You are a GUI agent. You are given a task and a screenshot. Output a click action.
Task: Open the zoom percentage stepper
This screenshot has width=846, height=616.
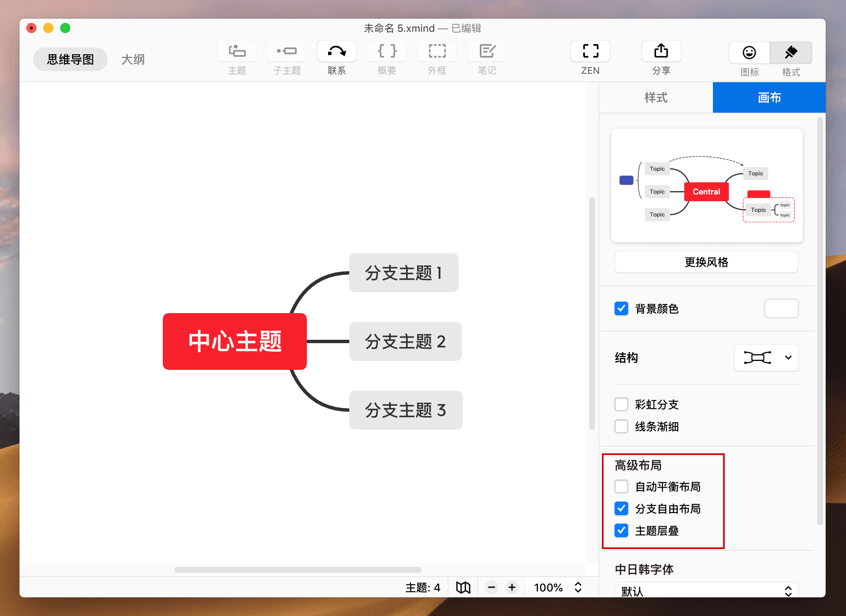[577, 587]
